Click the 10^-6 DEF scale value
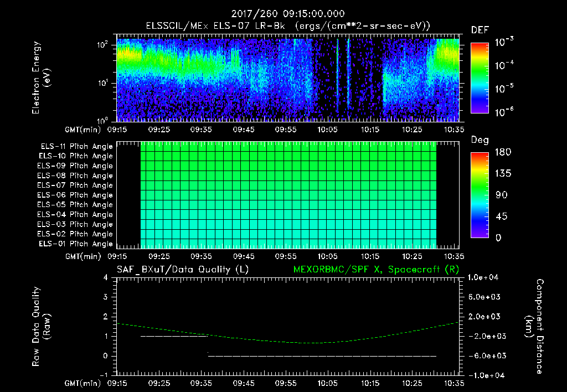Screen dimensions: 567x392 pos(504,112)
